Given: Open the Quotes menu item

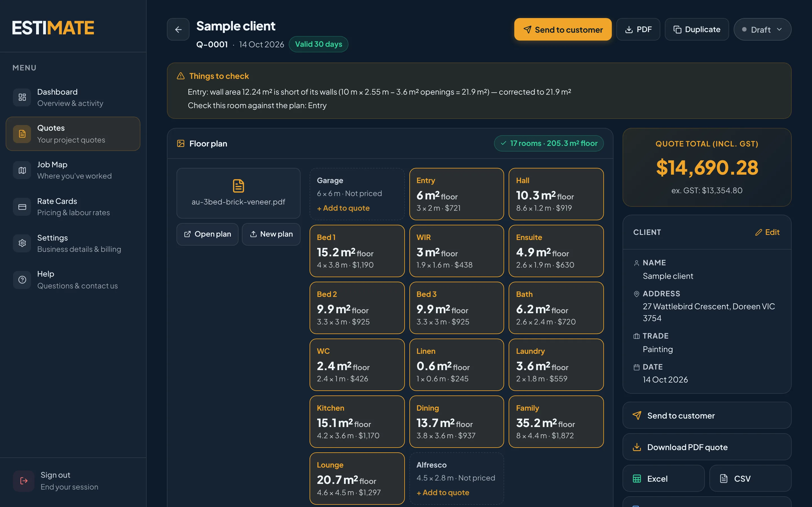Looking at the screenshot, I should click(x=73, y=134).
